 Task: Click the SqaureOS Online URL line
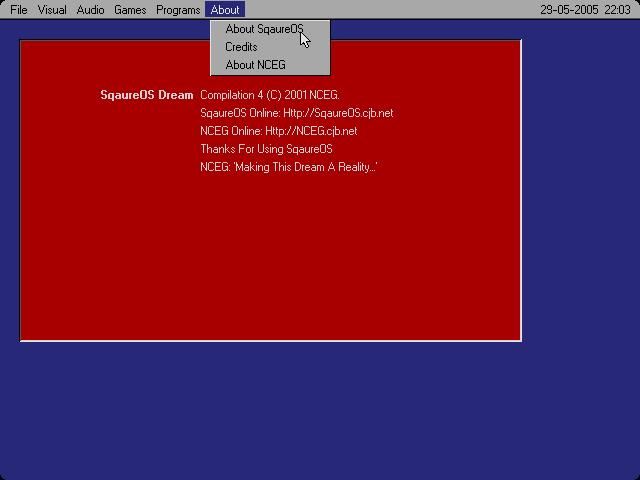297,113
